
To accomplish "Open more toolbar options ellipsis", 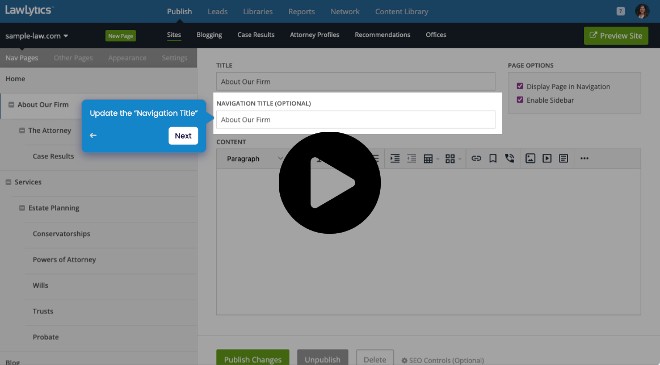I will 584,158.
